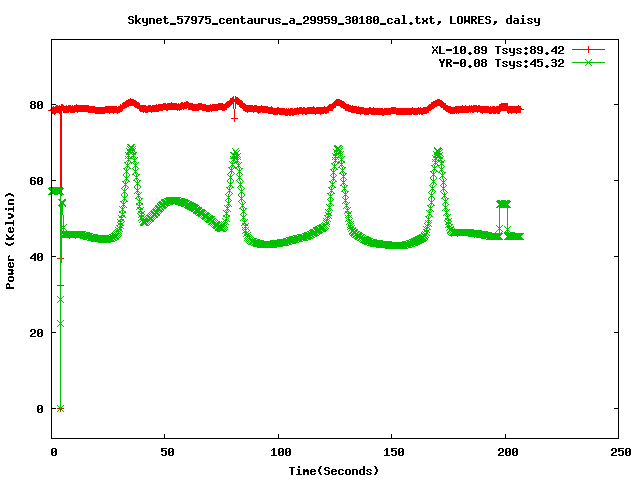Click the green data point at zero Kelvin

click(60, 409)
